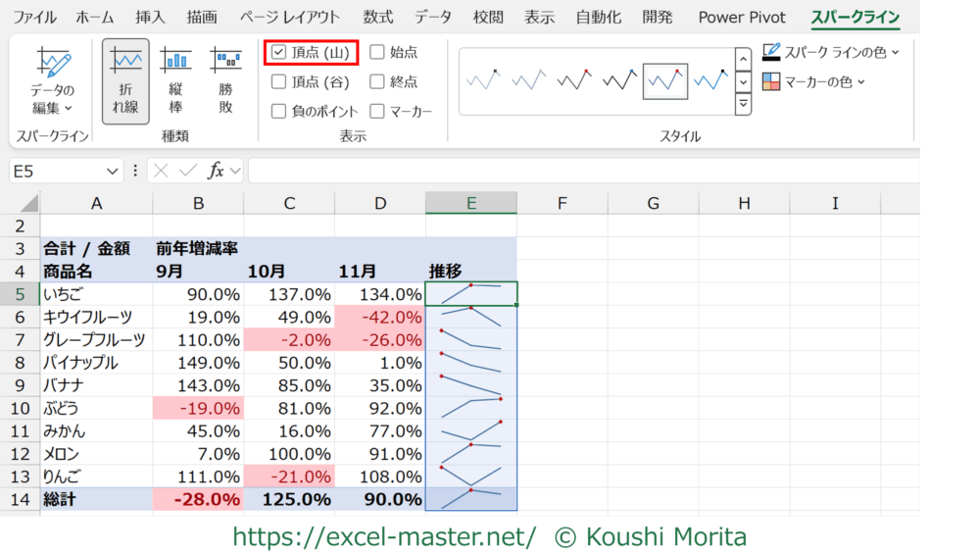Select the 縦棒 column sparkline type
Image resolution: width=980 pixels, height=552 pixels.
point(176,81)
